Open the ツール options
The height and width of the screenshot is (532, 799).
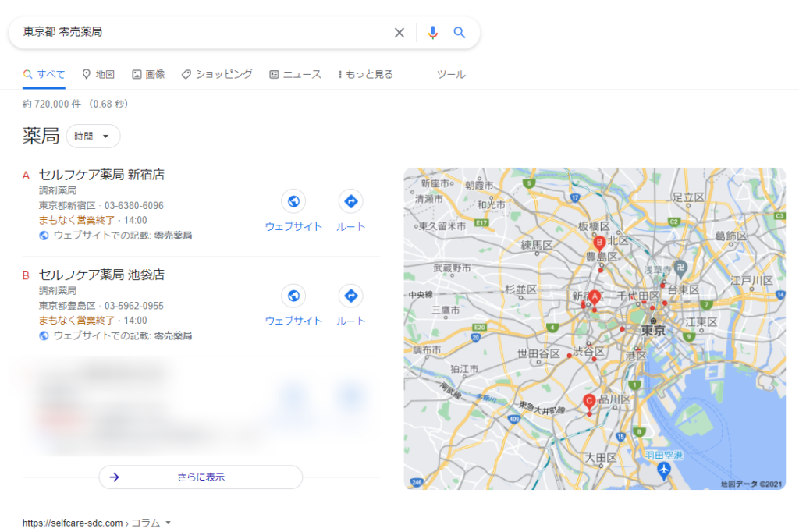click(x=451, y=74)
